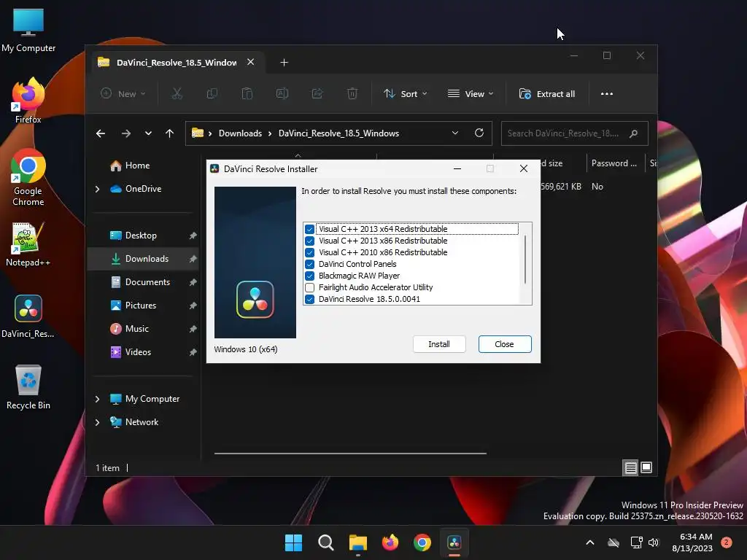Click the Install button in DaVinci Resolve Installer
This screenshot has height=560, width=747.
pyautogui.click(x=438, y=344)
